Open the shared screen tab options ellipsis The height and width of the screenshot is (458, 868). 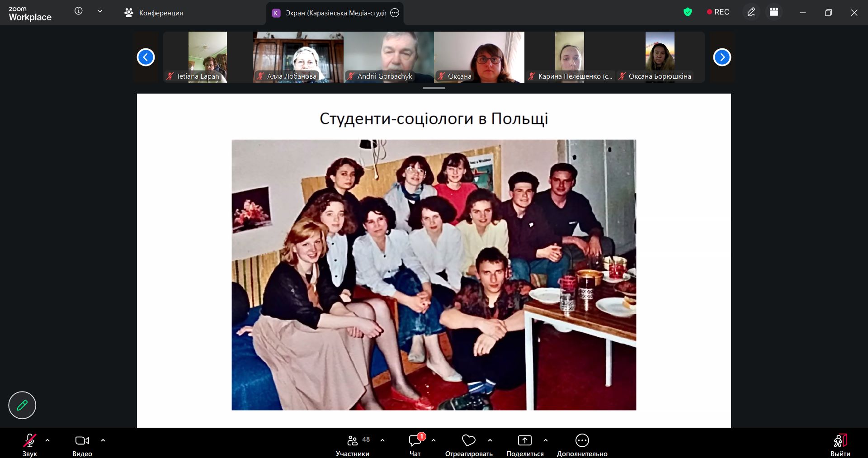395,13
